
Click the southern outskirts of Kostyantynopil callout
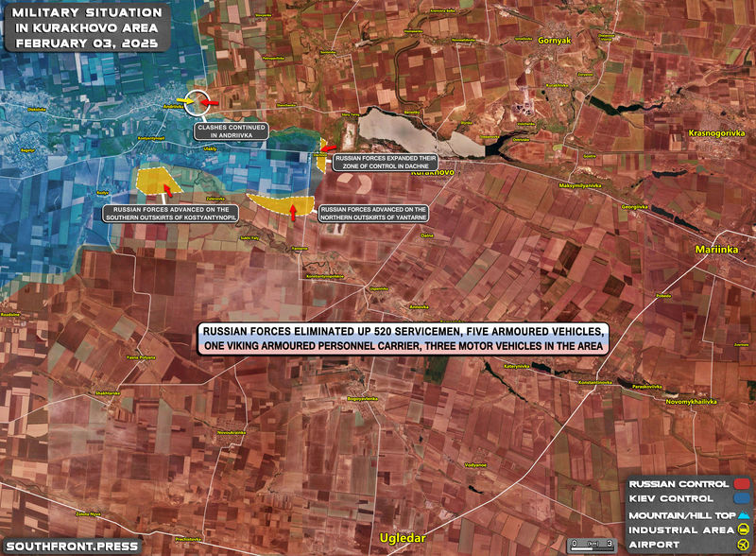[x=170, y=214]
